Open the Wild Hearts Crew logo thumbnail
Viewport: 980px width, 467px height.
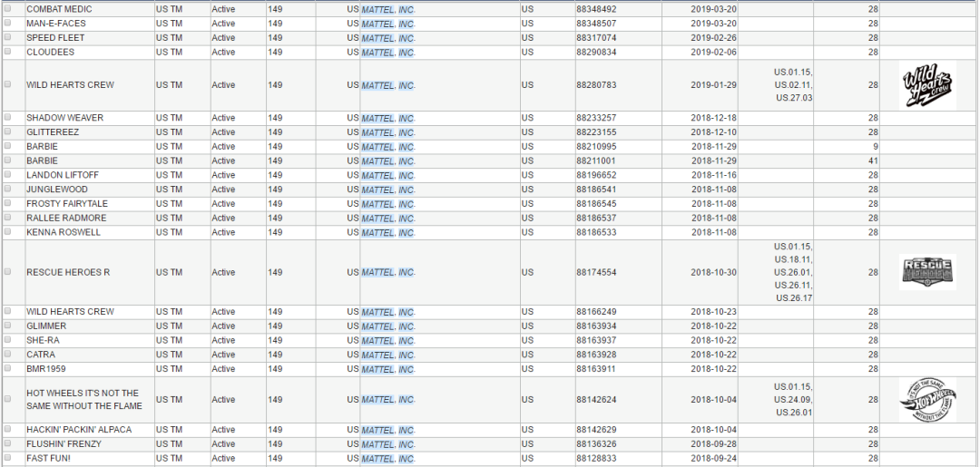927,85
